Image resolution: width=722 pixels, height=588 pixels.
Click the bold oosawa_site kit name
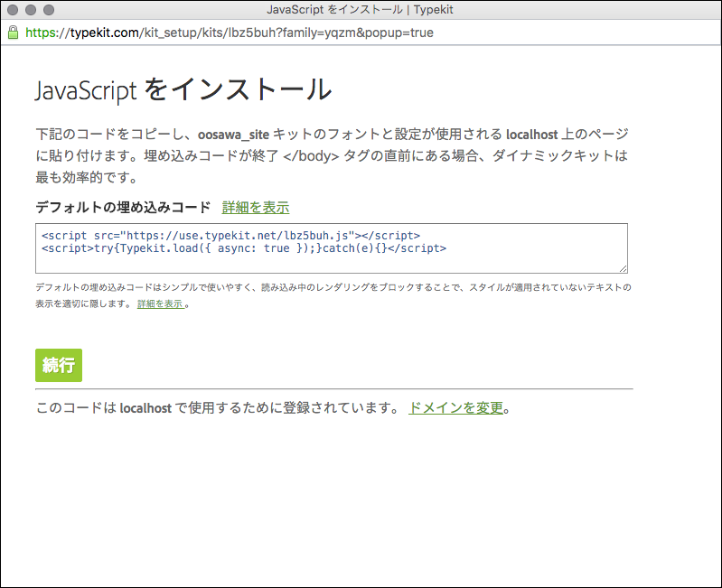233,135
